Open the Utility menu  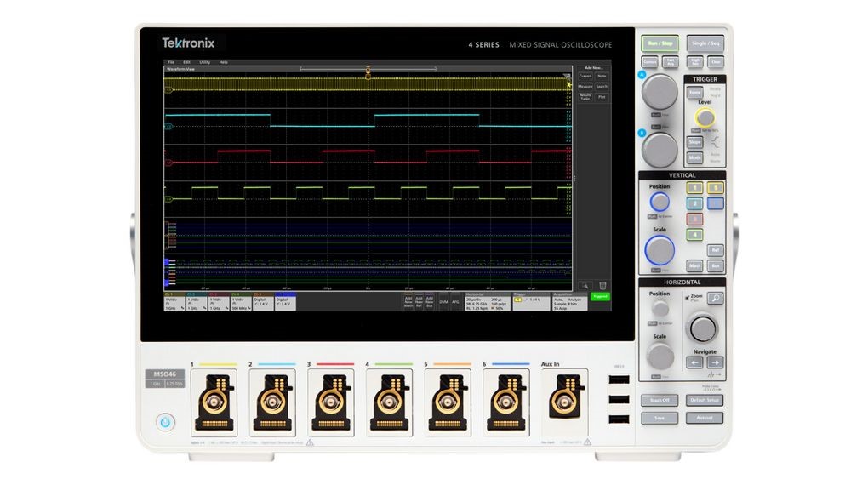coord(204,62)
